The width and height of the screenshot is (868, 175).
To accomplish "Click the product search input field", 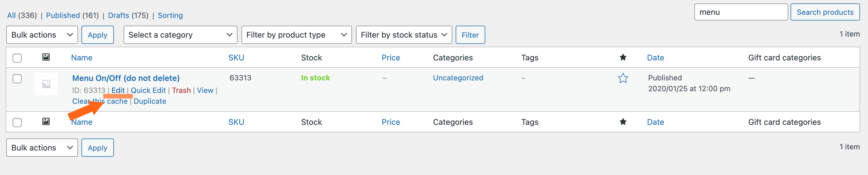I will (x=741, y=12).
